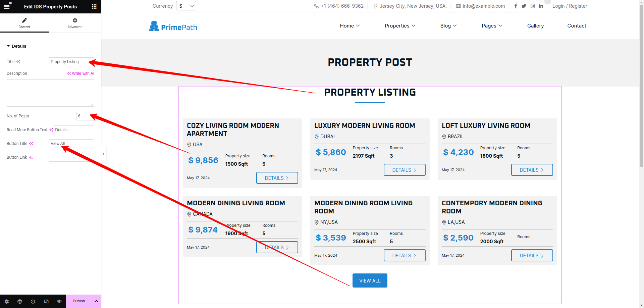Screen dimensions: 644x308
Task: Open the Pages menu
Action: [x=489, y=26]
